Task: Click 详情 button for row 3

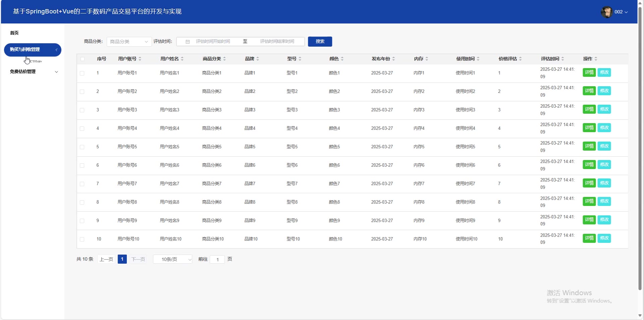Action: point(589,109)
